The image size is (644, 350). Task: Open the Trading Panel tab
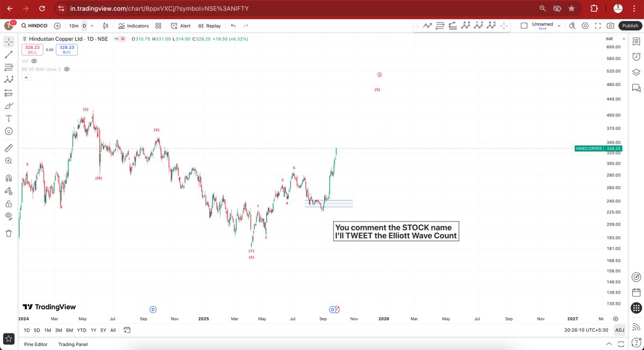tap(73, 344)
